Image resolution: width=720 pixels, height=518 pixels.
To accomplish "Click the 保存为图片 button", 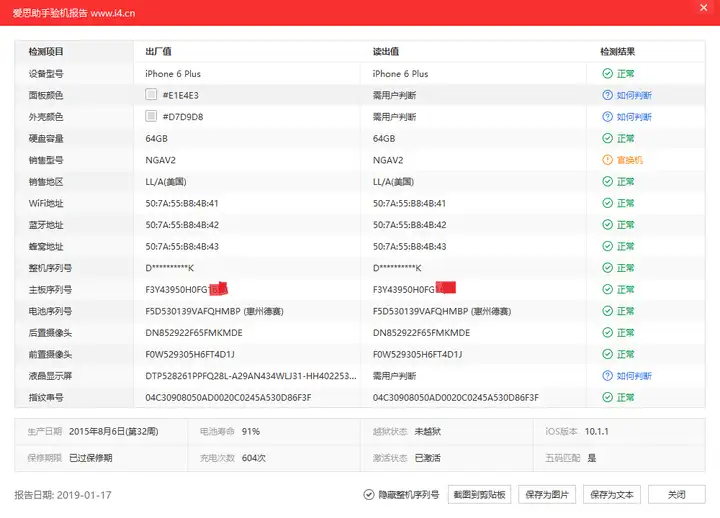I will click(547, 495).
